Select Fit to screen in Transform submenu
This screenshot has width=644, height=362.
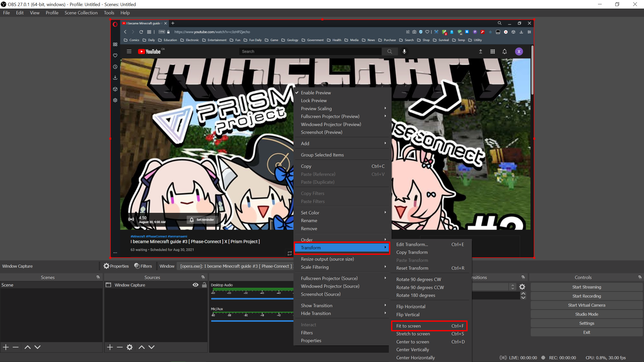click(429, 326)
